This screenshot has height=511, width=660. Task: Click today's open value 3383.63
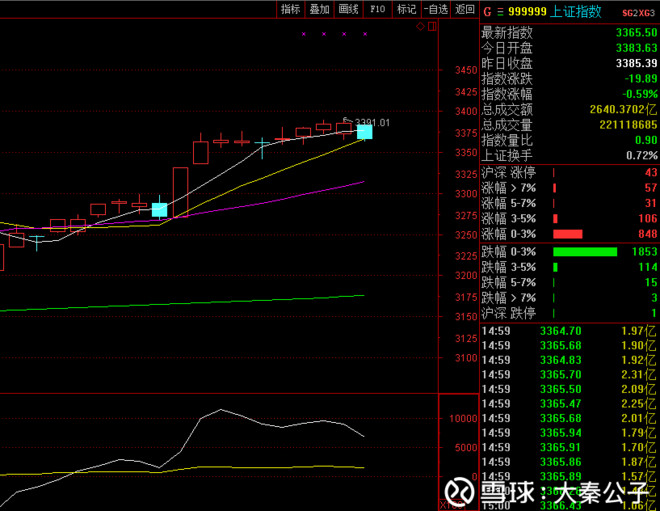coord(636,48)
